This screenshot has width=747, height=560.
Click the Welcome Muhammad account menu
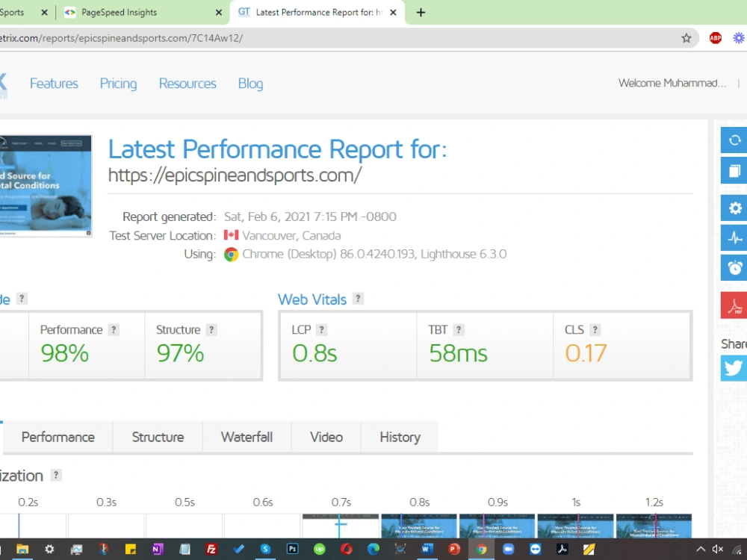tap(672, 83)
